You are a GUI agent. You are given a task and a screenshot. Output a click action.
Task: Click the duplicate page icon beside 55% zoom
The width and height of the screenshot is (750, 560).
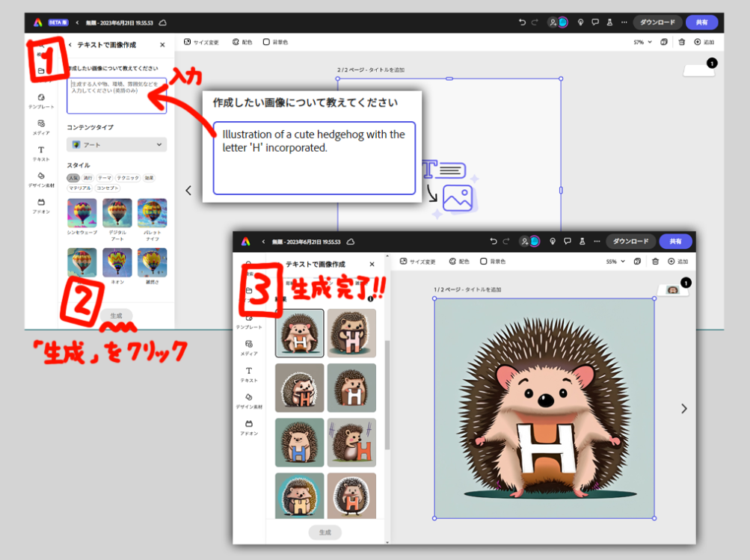tap(637, 262)
